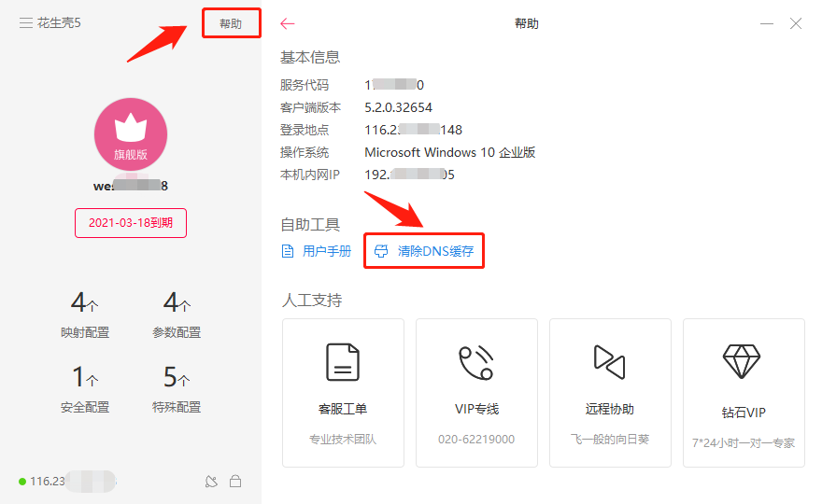Open the 用户手册 link
Screen dimensions: 822x504
tap(327, 251)
